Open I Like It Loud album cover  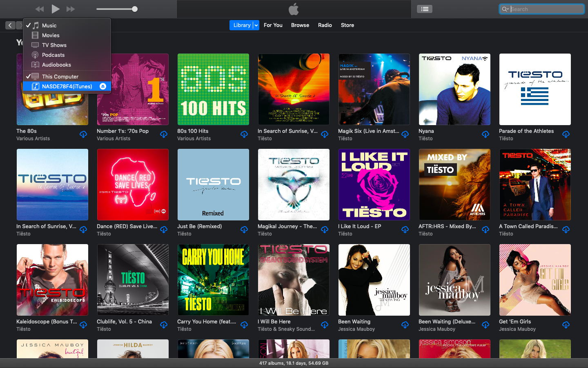(374, 184)
